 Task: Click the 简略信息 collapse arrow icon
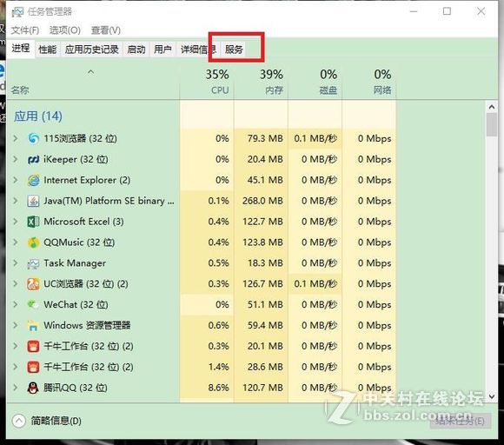click(18, 421)
